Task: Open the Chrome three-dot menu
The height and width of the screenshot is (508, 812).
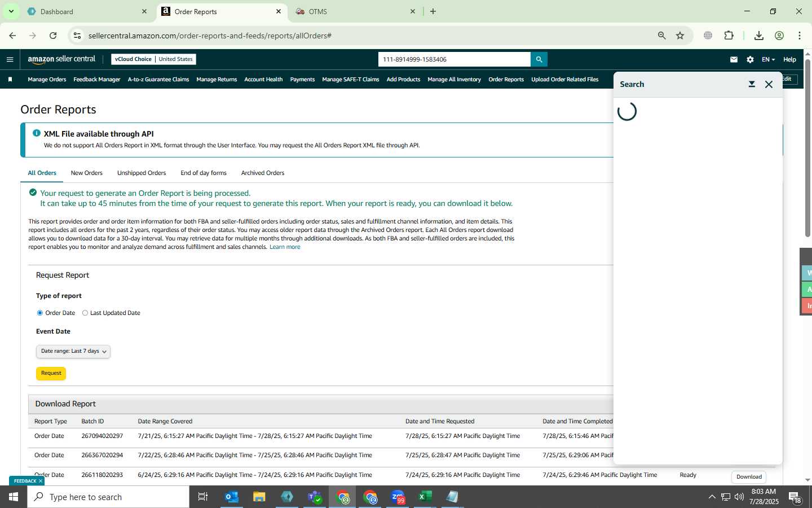Action: point(800,36)
